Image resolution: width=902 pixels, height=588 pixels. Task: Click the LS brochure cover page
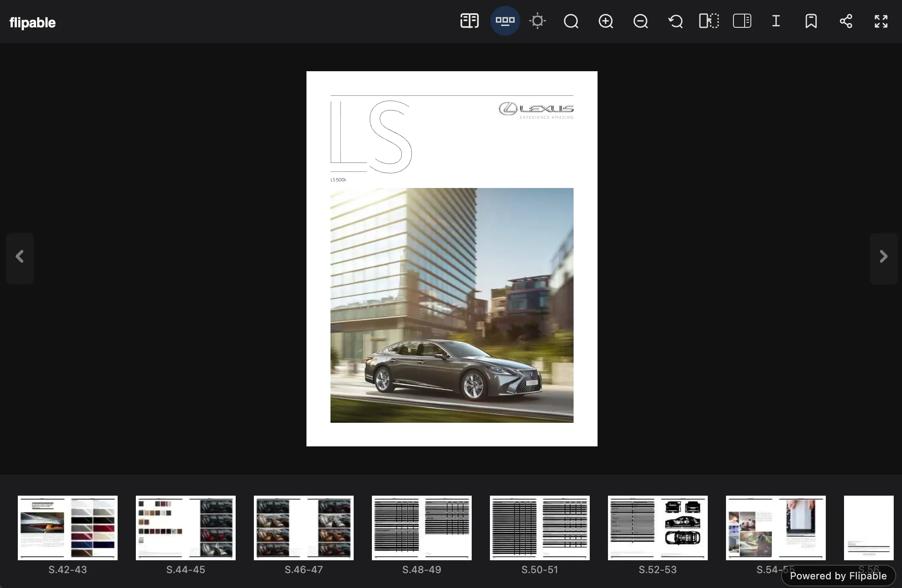(452, 259)
